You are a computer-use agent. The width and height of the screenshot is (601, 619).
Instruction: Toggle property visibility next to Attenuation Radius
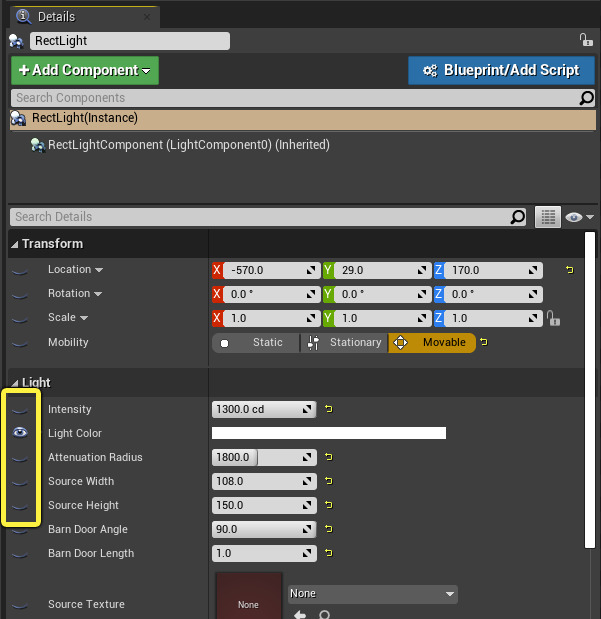pyautogui.click(x=20, y=459)
